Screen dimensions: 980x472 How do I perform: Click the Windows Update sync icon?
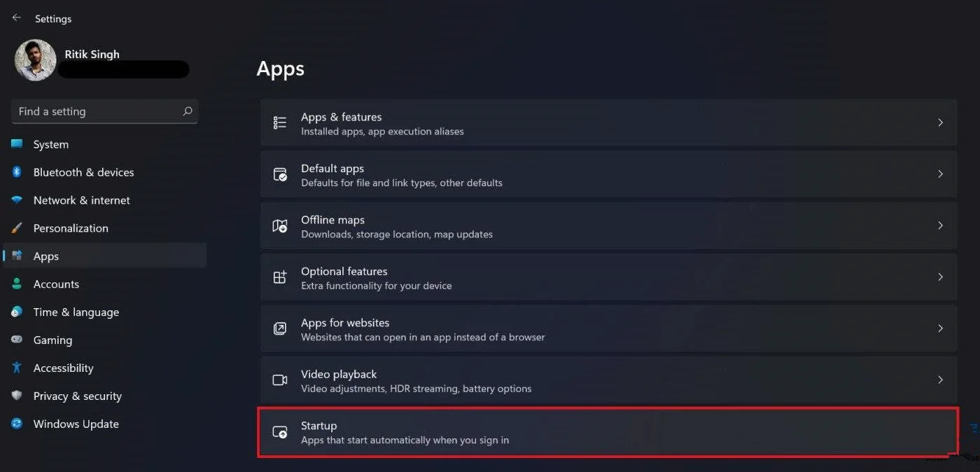click(17, 424)
